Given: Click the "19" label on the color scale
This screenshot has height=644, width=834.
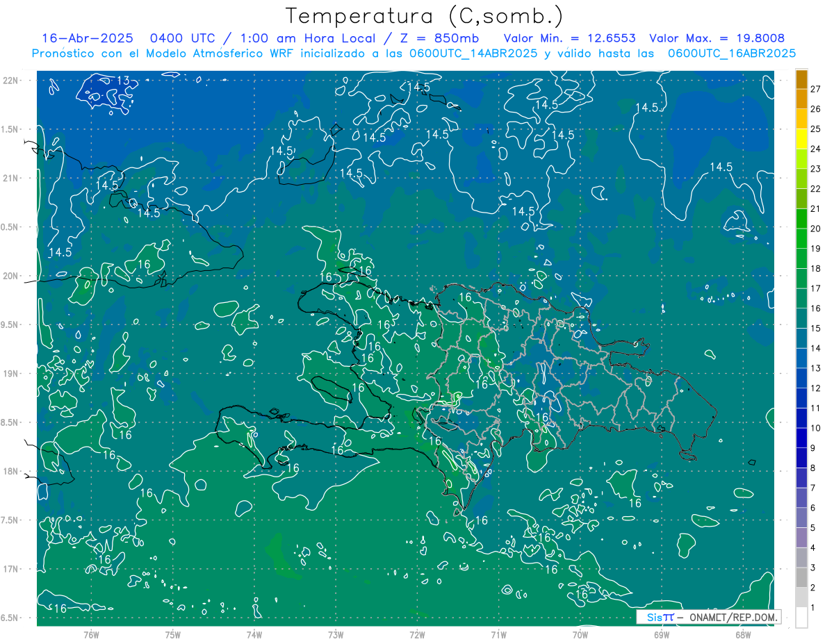Looking at the screenshot, I should [816, 249].
